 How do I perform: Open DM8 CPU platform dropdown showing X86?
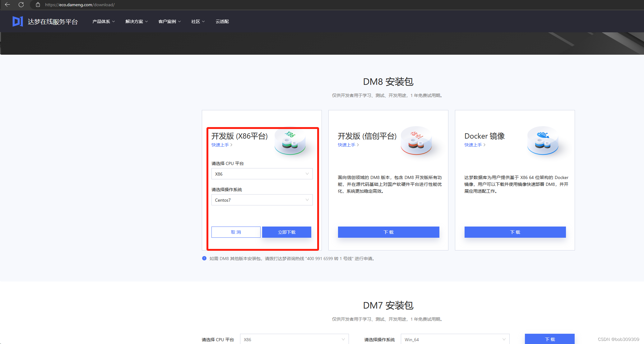pyautogui.click(x=262, y=174)
